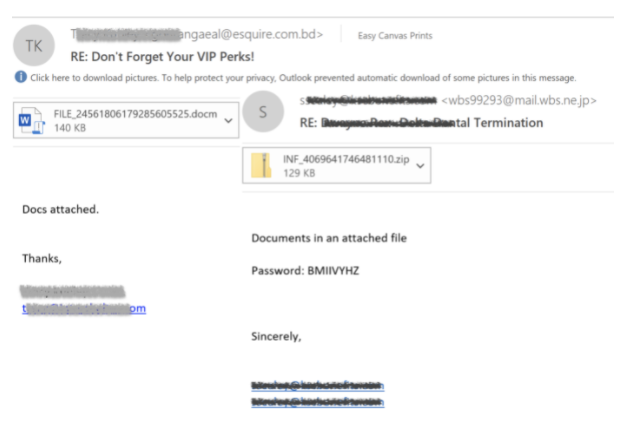Click the wbs99293@mail.wbs.ne.jp sender address
Viewport: 633px width, 440px height.
519,100
